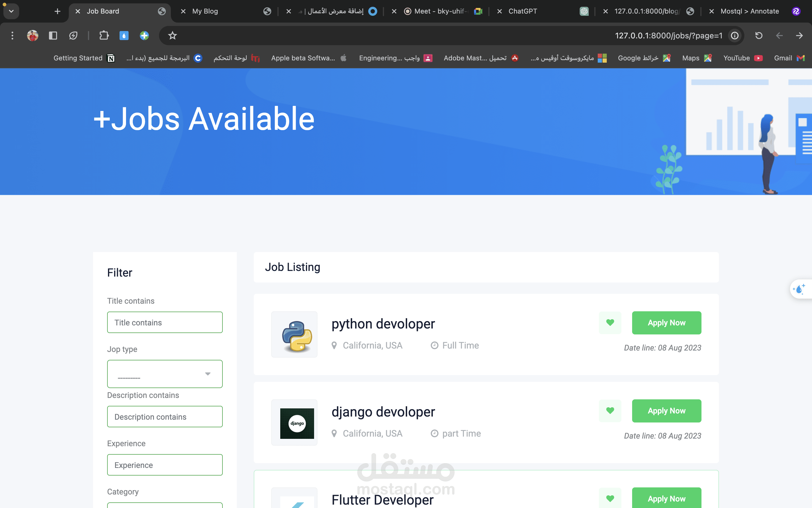
Task: Click the part Time label for django job
Action: 461,433
